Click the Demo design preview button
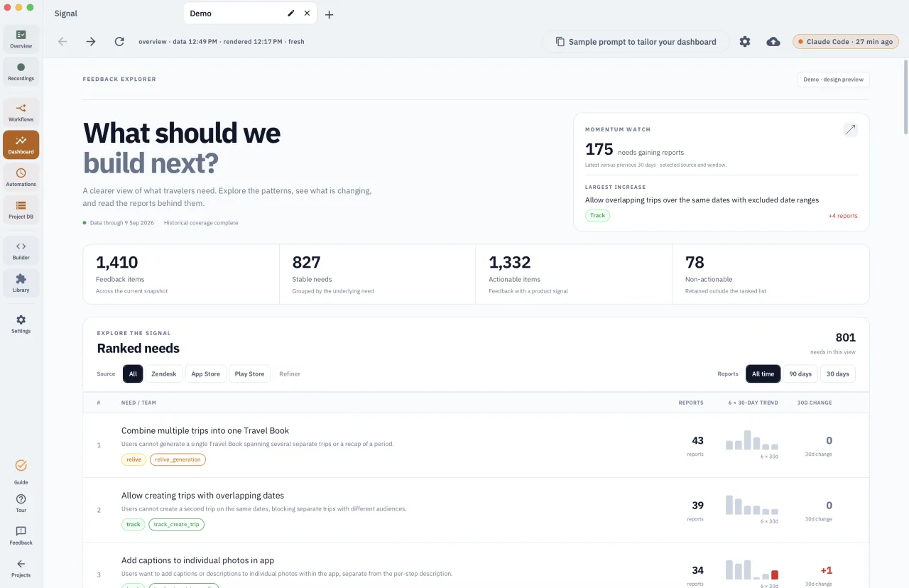909x588 pixels. [x=833, y=80]
